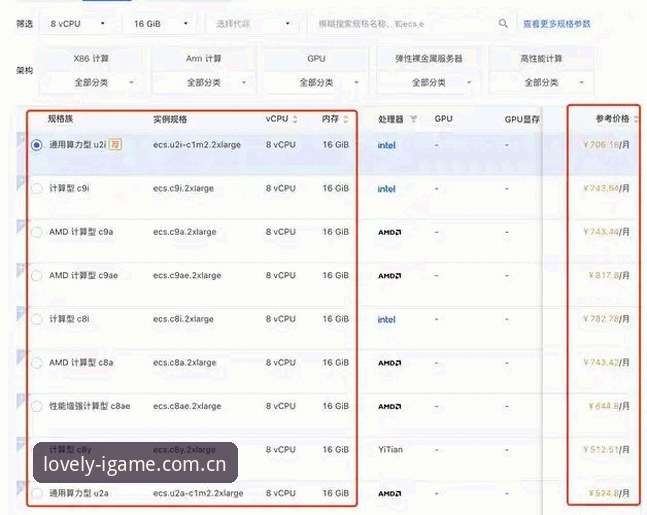Click the ¥844.8/月 price
The height and width of the screenshot is (515, 647).
pyautogui.click(x=609, y=406)
